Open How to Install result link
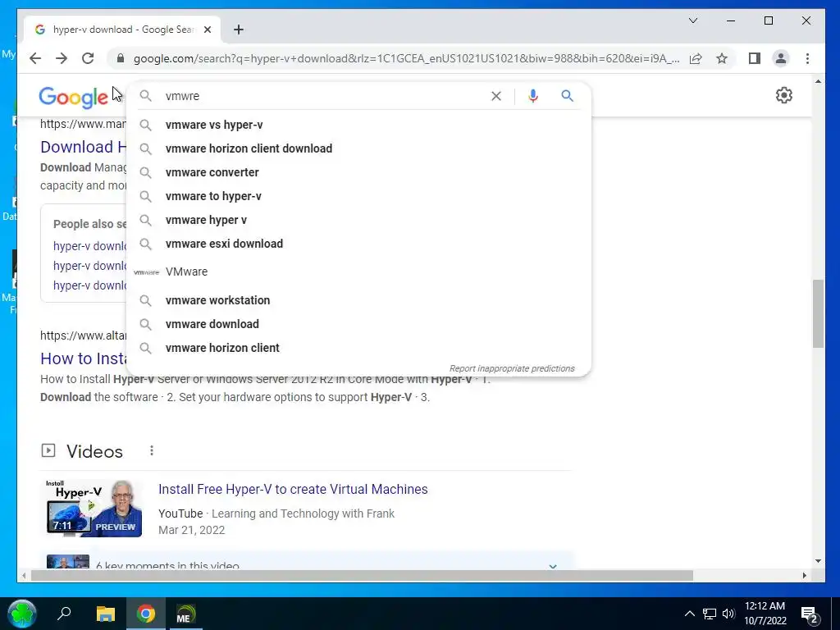 (x=83, y=358)
